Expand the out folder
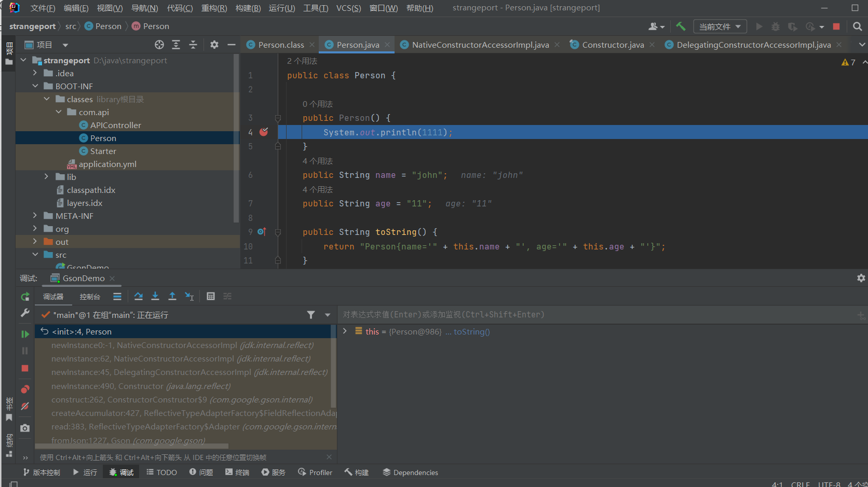The width and height of the screenshot is (868, 487). click(x=35, y=242)
